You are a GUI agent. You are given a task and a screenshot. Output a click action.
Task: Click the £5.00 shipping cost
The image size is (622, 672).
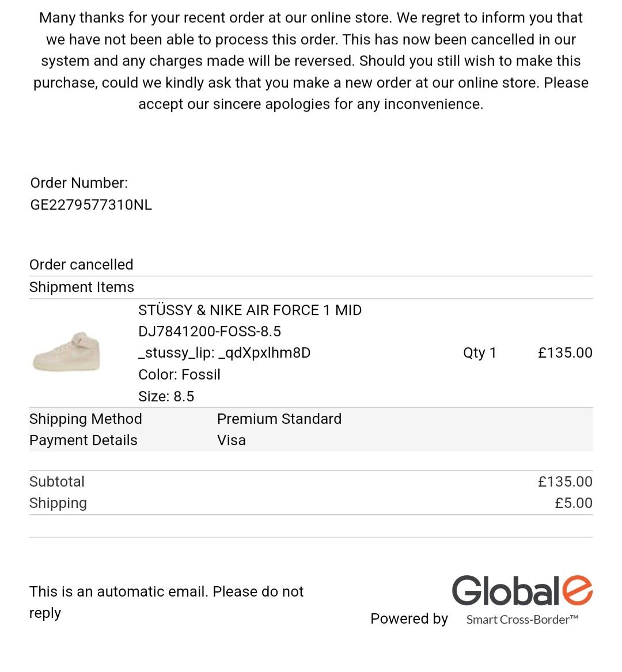click(x=573, y=503)
